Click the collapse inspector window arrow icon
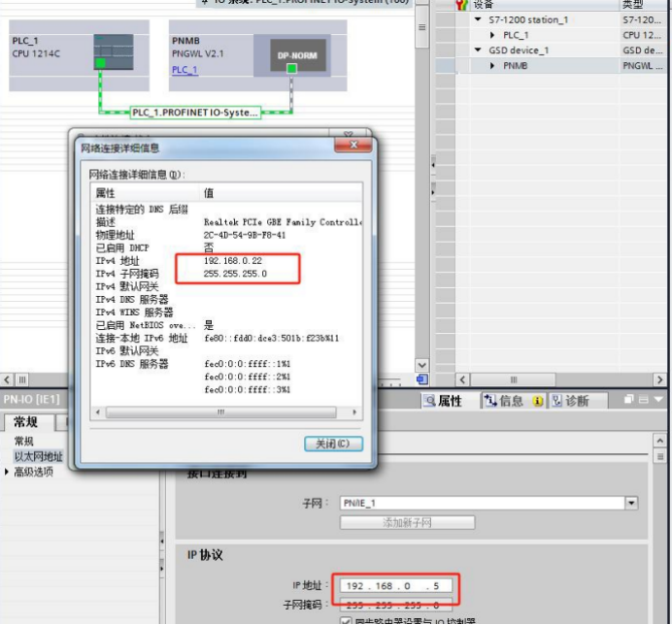This screenshot has height=625, width=672. pyautogui.click(x=658, y=399)
